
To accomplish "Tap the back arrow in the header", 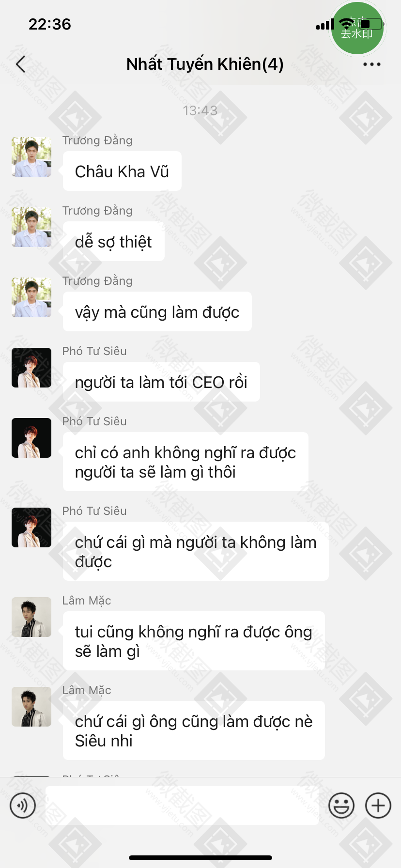I will point(20,64).
